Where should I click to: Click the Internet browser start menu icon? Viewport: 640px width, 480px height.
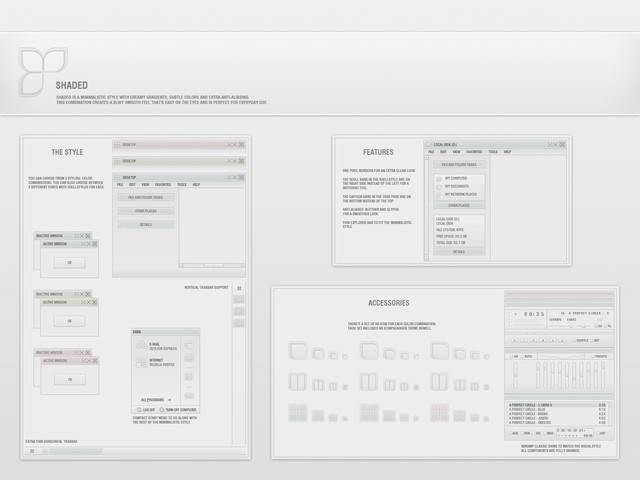point(141,362)
